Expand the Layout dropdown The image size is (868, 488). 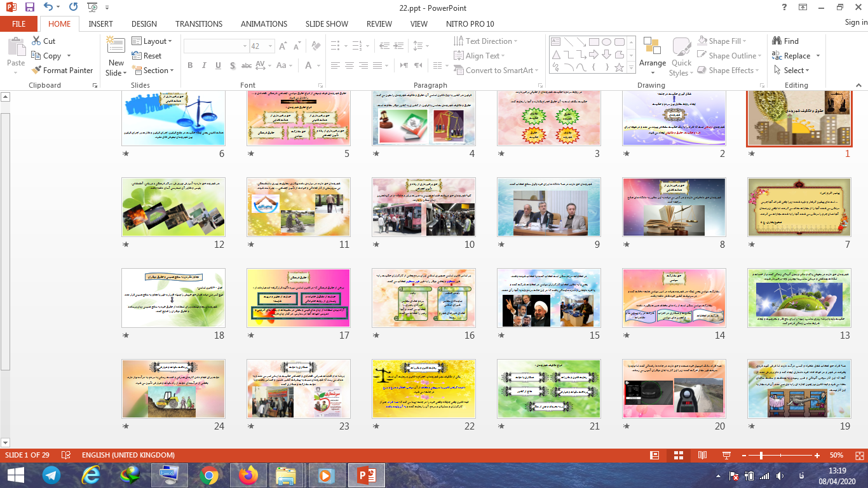point(152,41)
